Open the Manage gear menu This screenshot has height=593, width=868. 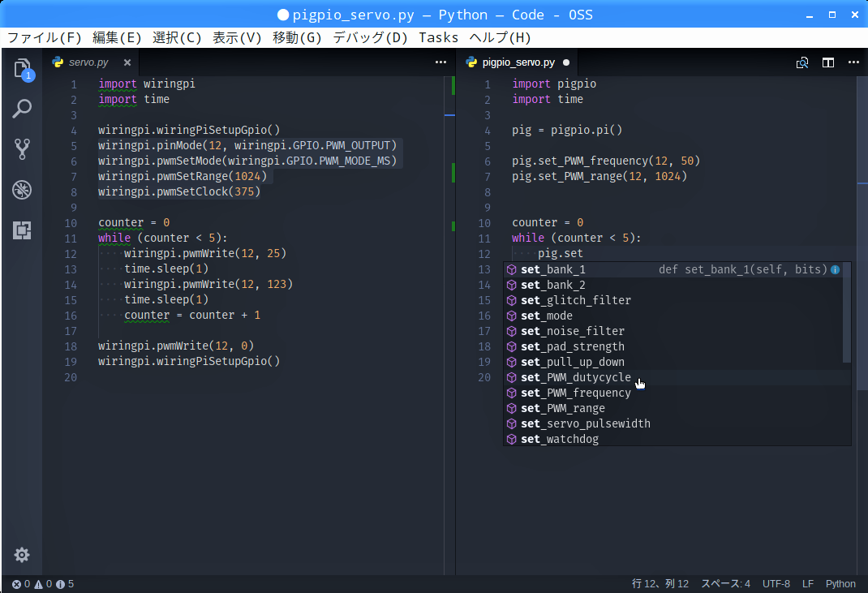[x=22, y=555]
